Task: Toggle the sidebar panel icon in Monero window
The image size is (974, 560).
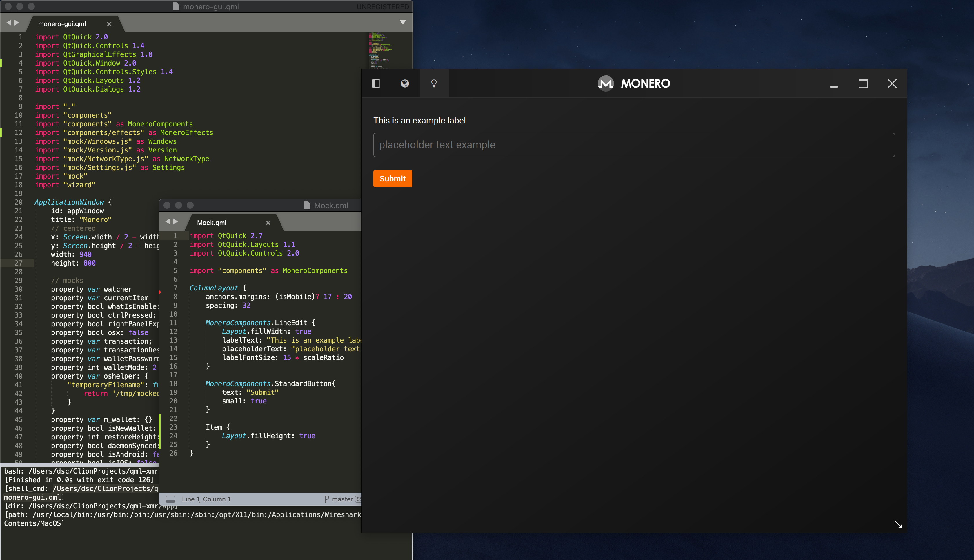Action: click(376, 83)
